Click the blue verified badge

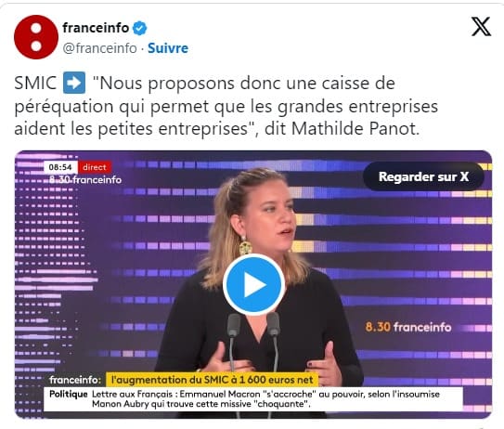[x=140, y=28]
